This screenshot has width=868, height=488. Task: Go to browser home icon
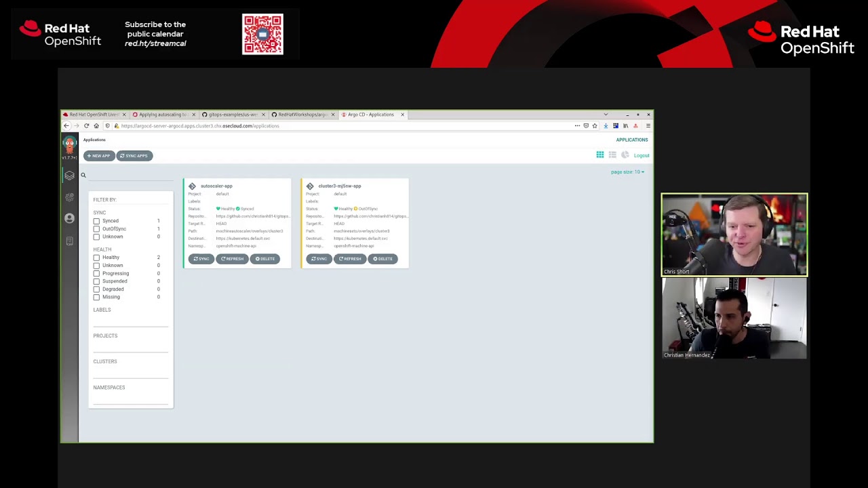[96, 125]
